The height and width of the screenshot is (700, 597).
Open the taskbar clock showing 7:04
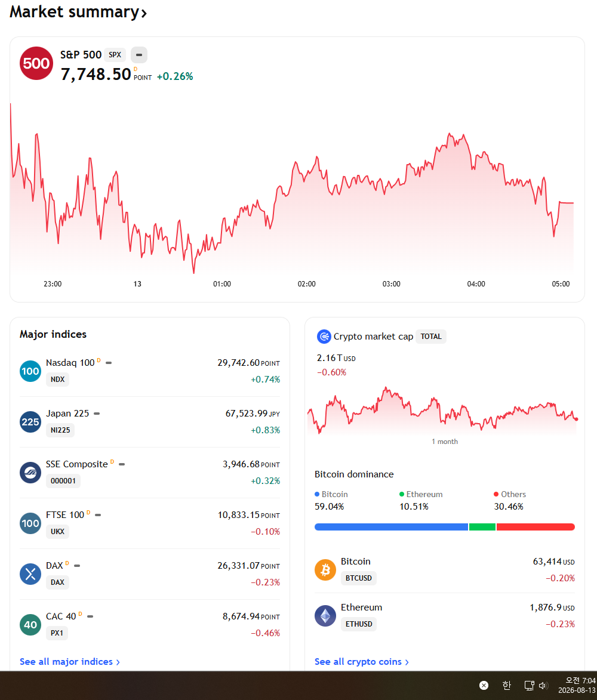[x=577, y=685]
